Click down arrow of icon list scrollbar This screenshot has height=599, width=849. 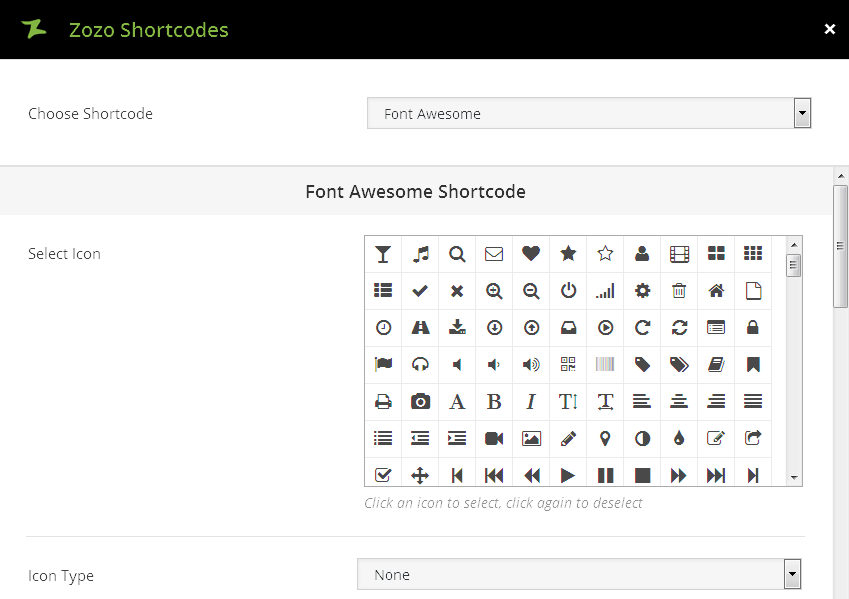(794, 478)
